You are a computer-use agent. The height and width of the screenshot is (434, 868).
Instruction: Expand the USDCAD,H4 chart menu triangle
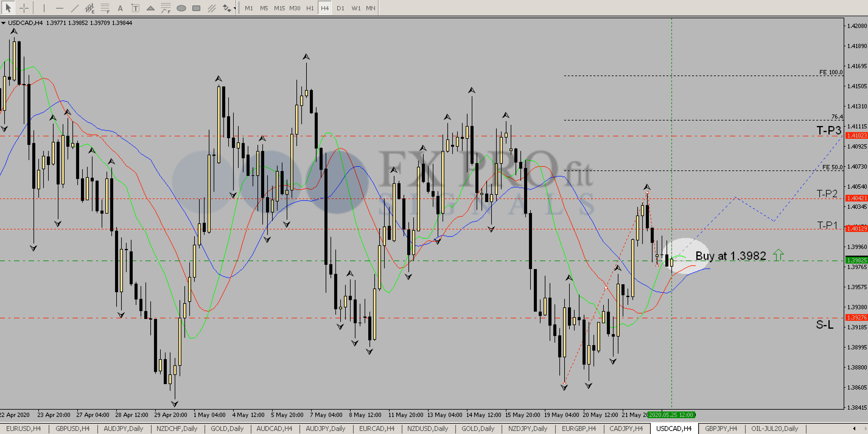click(3, 23)
